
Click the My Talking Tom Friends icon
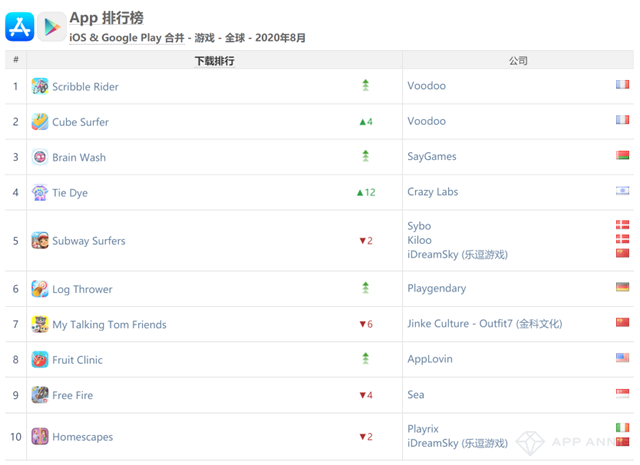pyautogui.click(x=40, y=324)
